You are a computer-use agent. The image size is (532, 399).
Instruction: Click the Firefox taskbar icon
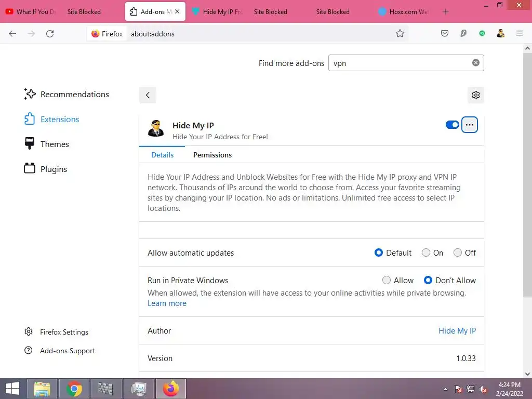170,389
